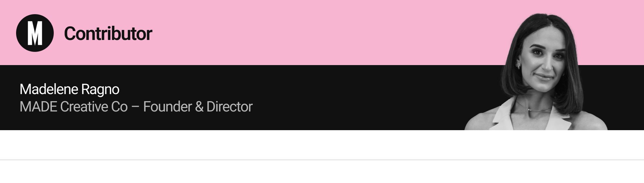This screenshot has width=644, height=183.
Task: Click the circular black M logo
Action: tap(35, 33)
